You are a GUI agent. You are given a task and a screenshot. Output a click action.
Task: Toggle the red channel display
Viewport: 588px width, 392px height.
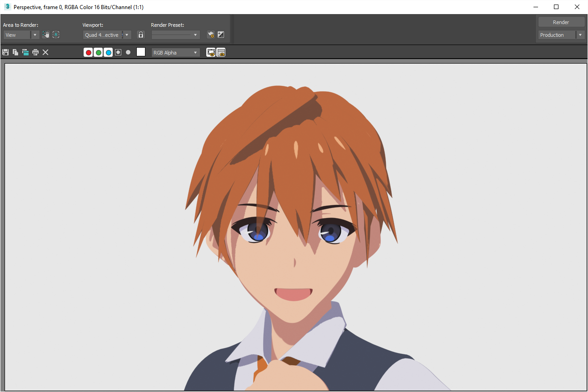click(x=88, y=53)
